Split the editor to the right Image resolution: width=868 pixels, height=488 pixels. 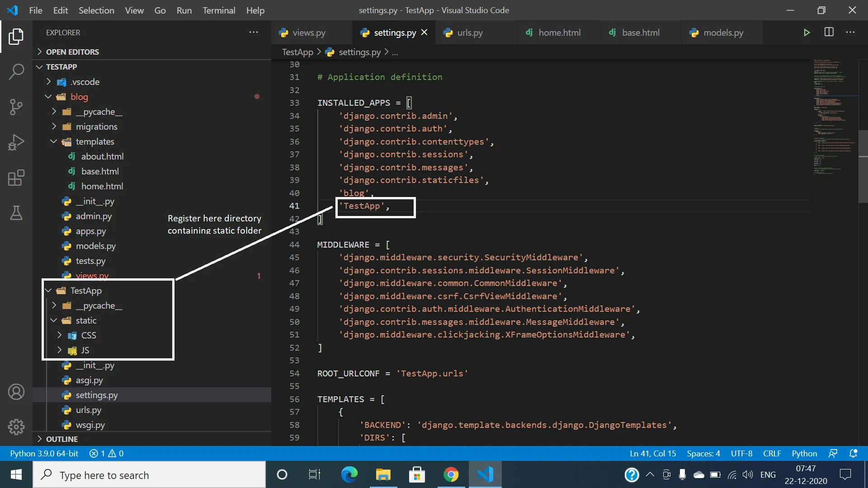[829, 33]
